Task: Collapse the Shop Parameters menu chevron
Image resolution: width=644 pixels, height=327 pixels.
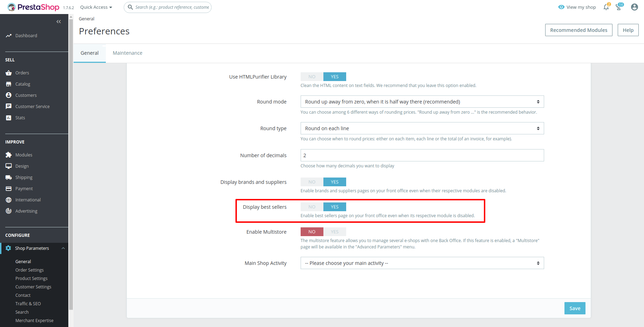Action: pos(63,248)
